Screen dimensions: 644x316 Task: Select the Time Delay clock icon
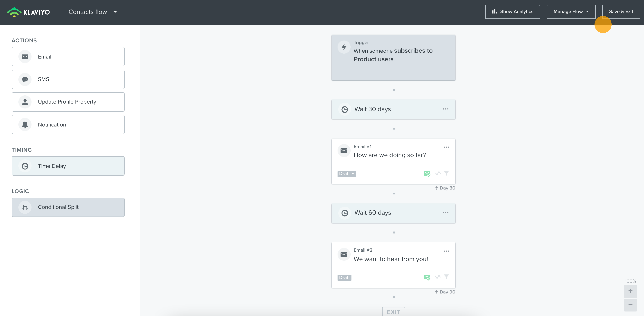click(25, 166)
